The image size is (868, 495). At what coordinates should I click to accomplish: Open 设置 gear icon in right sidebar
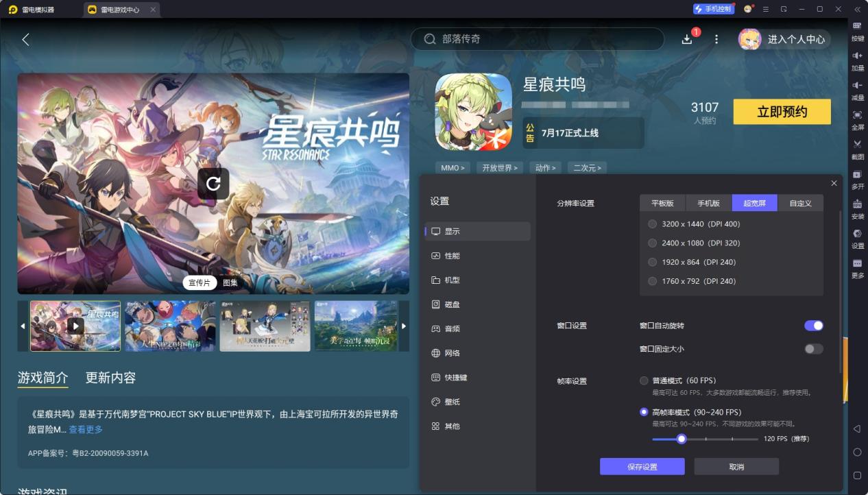coord(857,233)
